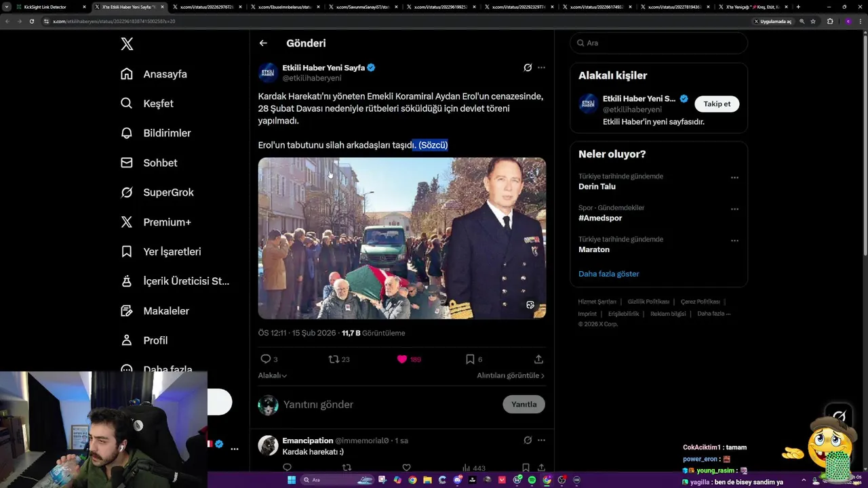This screenshot has width=868, height=488.
Task: Open Bildirimler bell icon
Action: (x=127, y=133)
